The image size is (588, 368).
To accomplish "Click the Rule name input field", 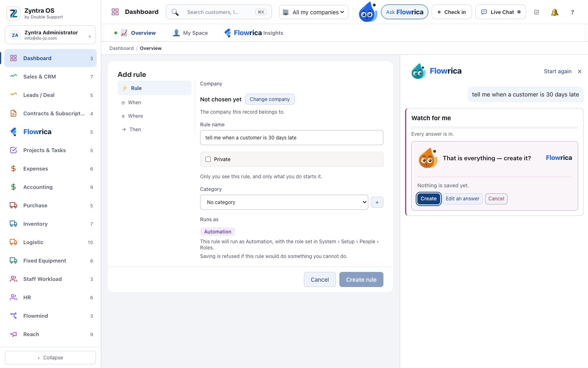I will [x=292, y=138].
